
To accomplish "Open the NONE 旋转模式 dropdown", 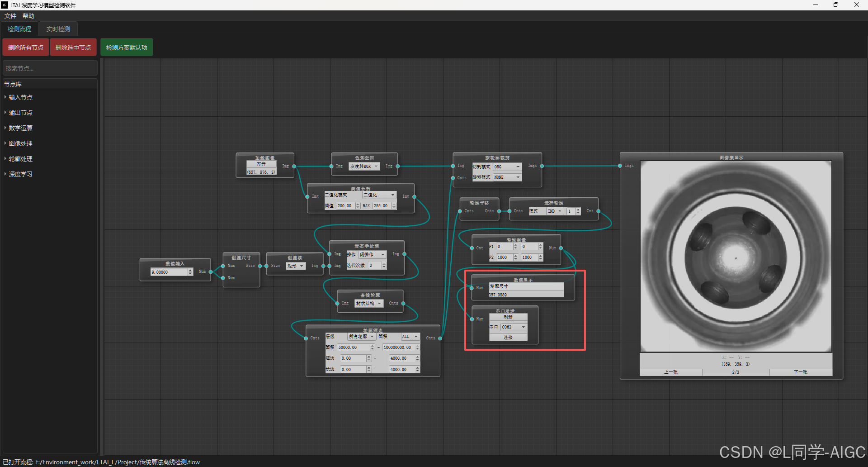I will [507, 177].
